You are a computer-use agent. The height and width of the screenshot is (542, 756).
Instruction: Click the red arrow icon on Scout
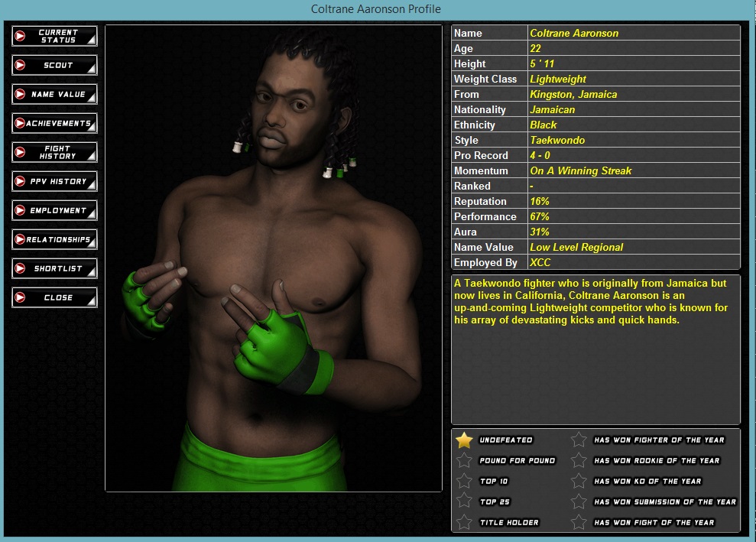21,65
